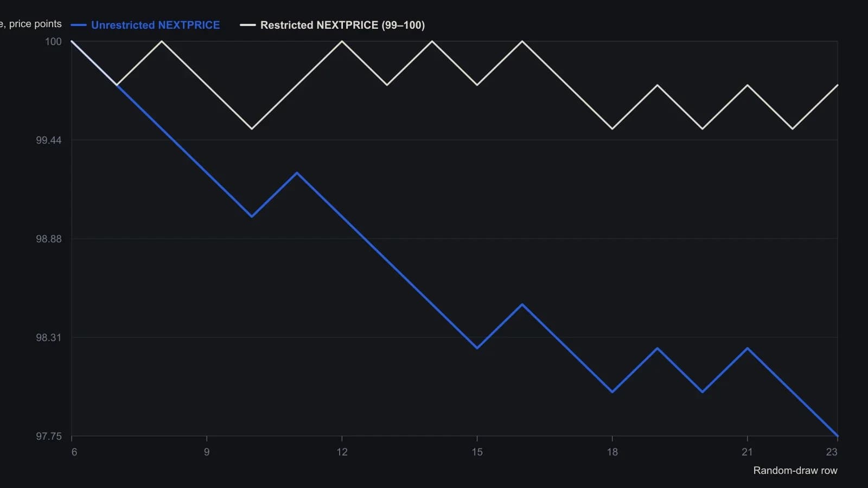The width and height of the screenshot is (868, 488).
Task: Click the blue line's peak at row 11
Action: click(297, 173)
